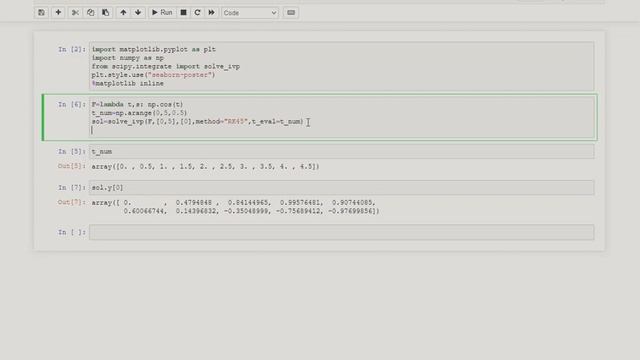
Task: Run the selected cell
Action: (162, 13)
